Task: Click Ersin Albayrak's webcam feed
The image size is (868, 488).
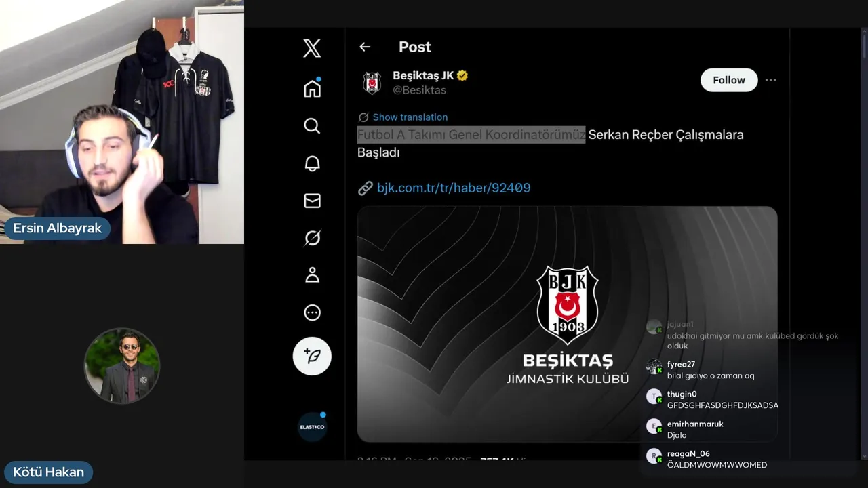Action: click(122, 122)
